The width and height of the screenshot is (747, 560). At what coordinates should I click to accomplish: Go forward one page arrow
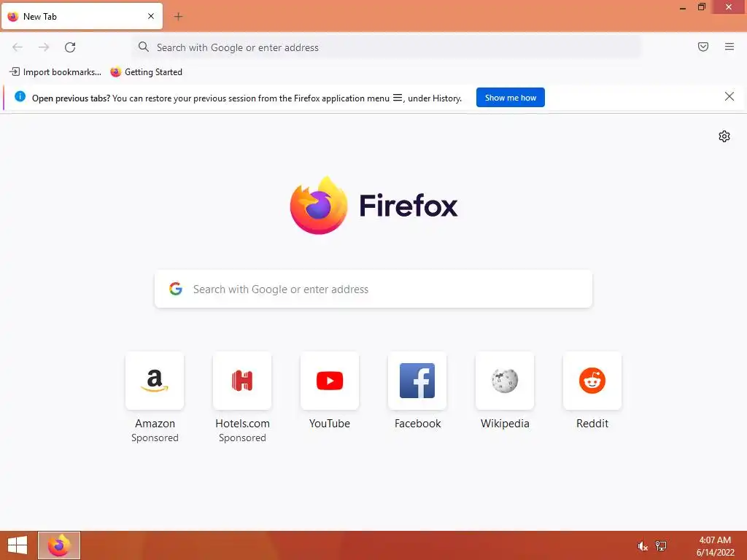44,47
